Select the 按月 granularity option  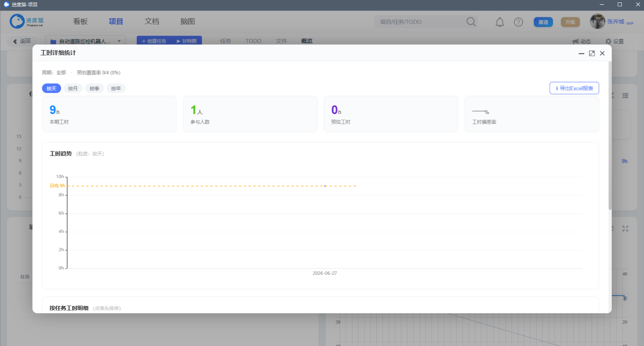tap(73, 89)
